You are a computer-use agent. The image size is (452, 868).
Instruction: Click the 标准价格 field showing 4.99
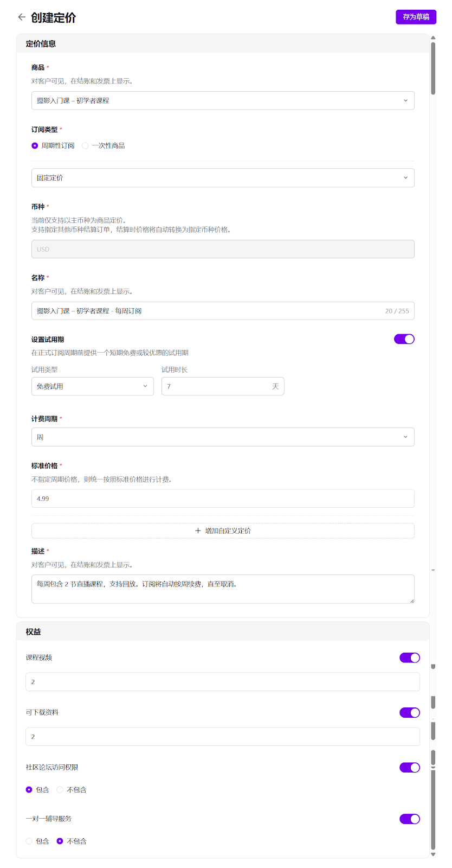point(222,499)
